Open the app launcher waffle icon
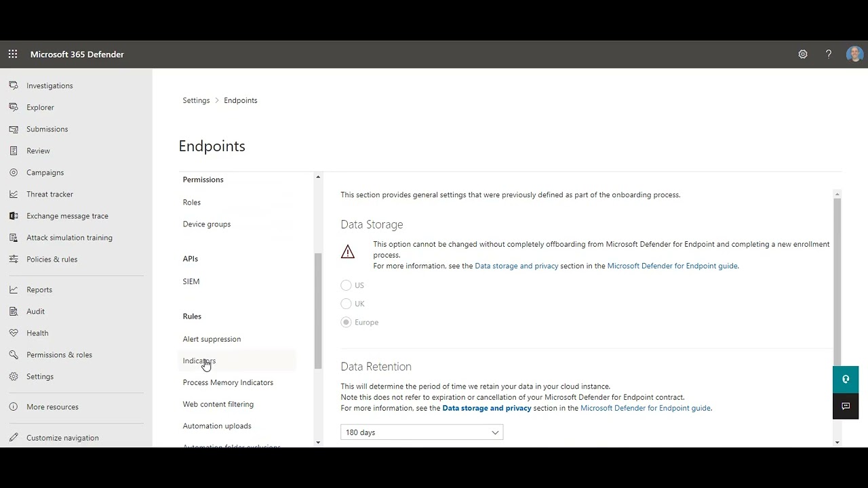This screenshot has height=488, width=868. pos(13,54)
